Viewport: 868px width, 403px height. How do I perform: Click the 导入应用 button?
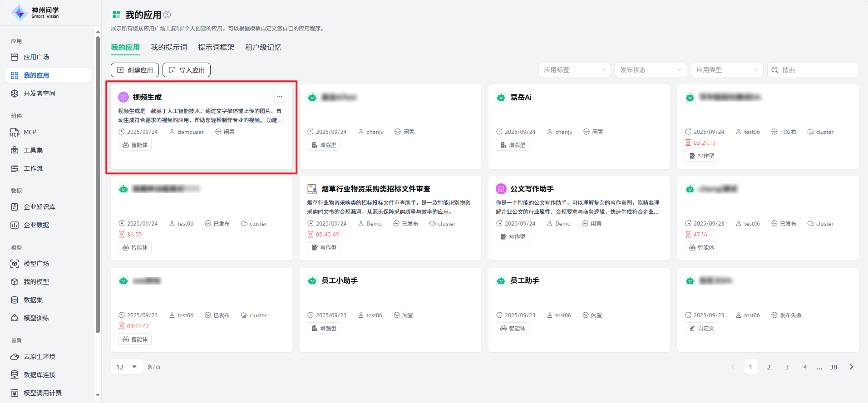[x=187, y=70]
